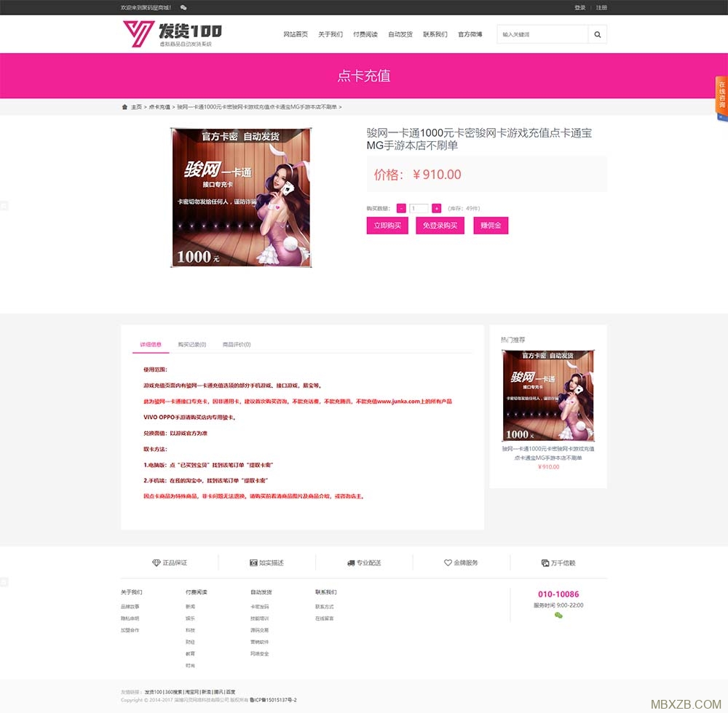This screenshot has height=713, width=728.
Task: Click the truck icon beside 专业配送
Action: [x=351, y=563]
